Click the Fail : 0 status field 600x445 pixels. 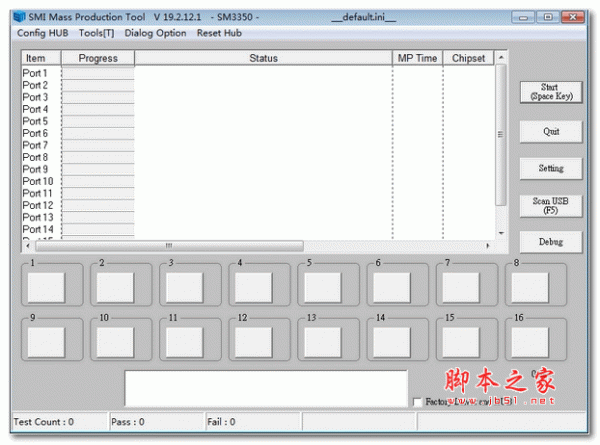click(x=253, y=422)
